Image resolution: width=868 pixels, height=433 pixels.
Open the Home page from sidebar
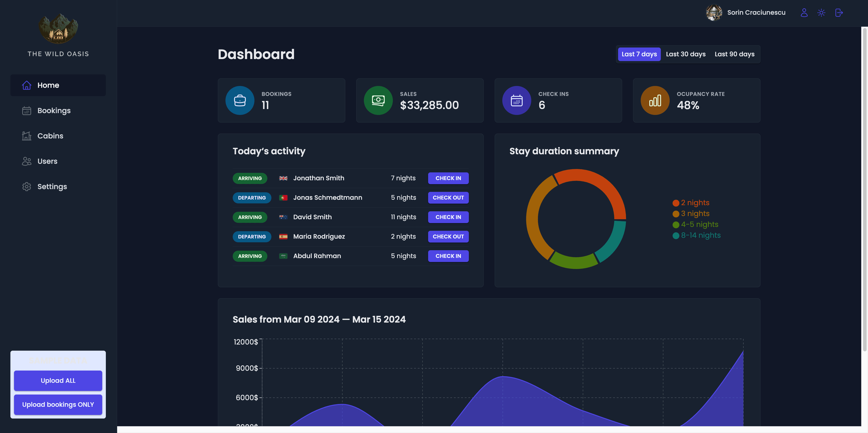pyautogui.click(x=58, y=85)
